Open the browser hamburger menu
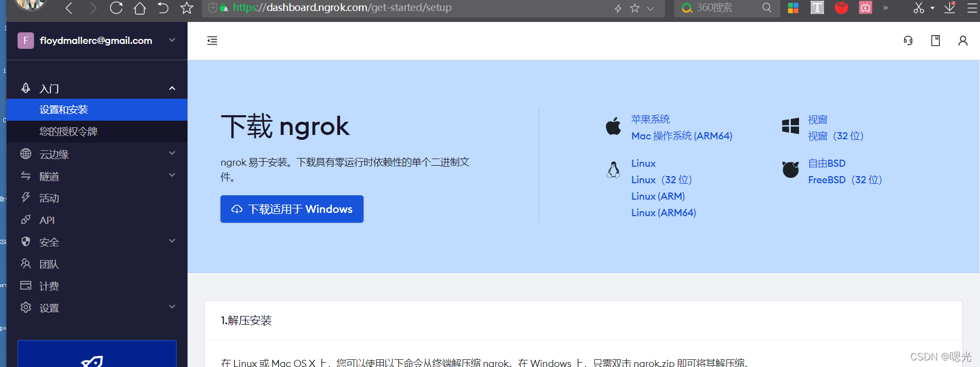 click(972, 8)
